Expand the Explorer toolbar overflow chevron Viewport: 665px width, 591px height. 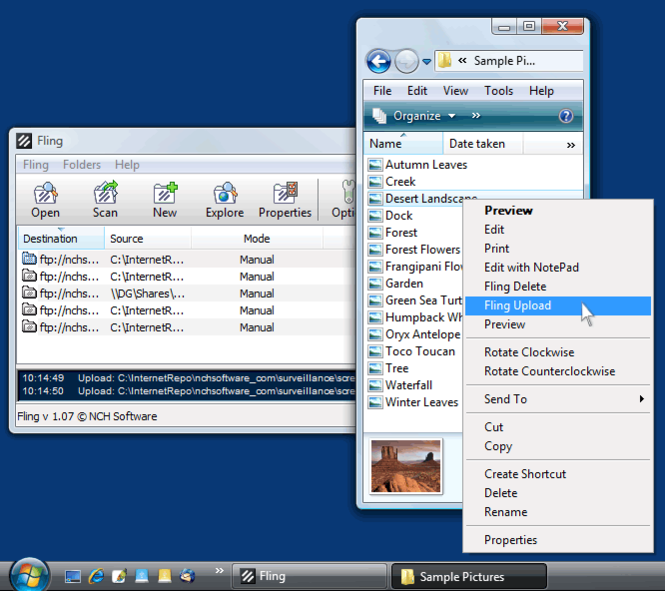476,115
